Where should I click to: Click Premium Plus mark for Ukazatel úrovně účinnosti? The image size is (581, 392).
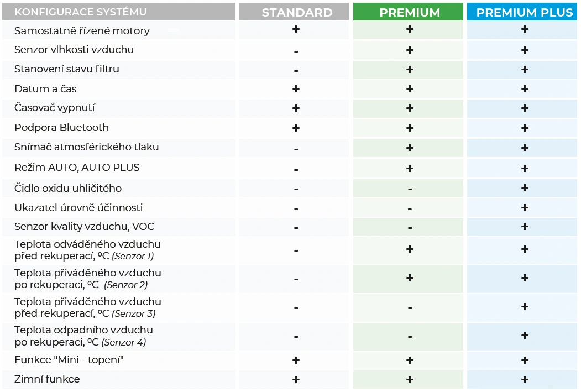click(525, 208)
